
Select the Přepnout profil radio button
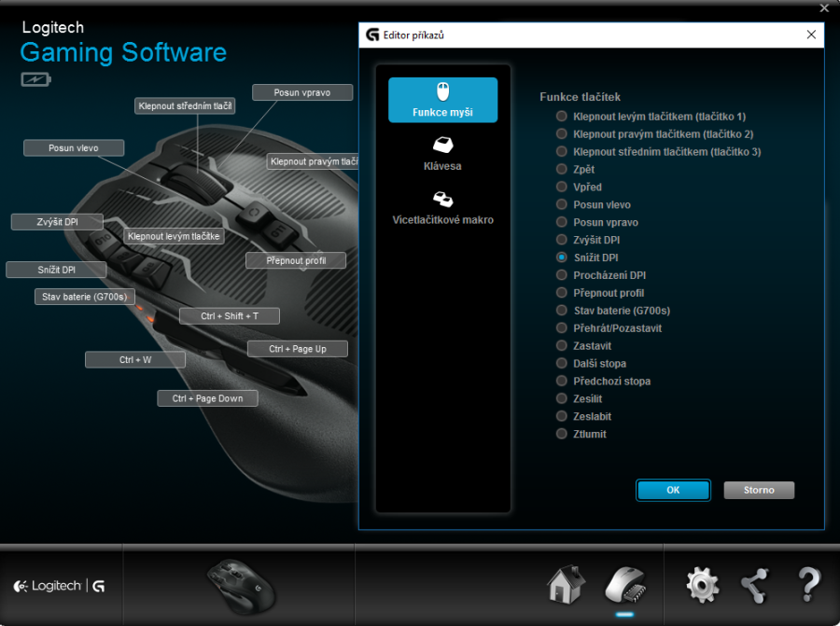point(562,293)
